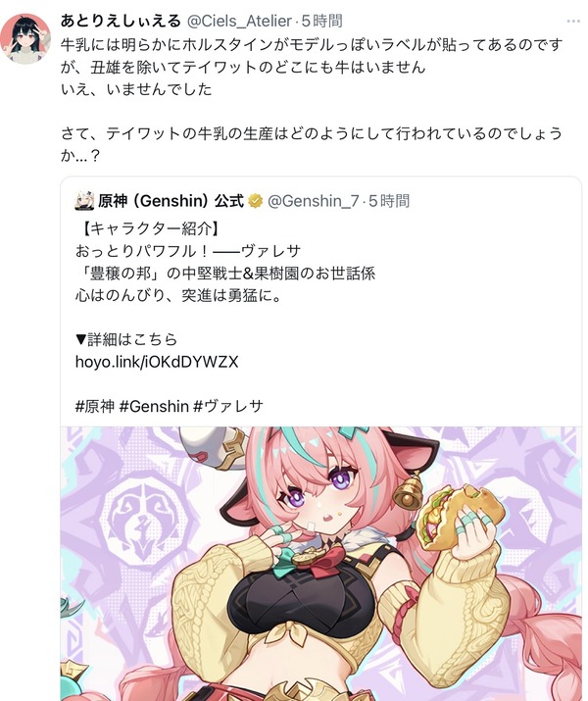This screenshot has width=588, height=701.
Task: Click the taco held in the character illustration
Action: (460, 519)
